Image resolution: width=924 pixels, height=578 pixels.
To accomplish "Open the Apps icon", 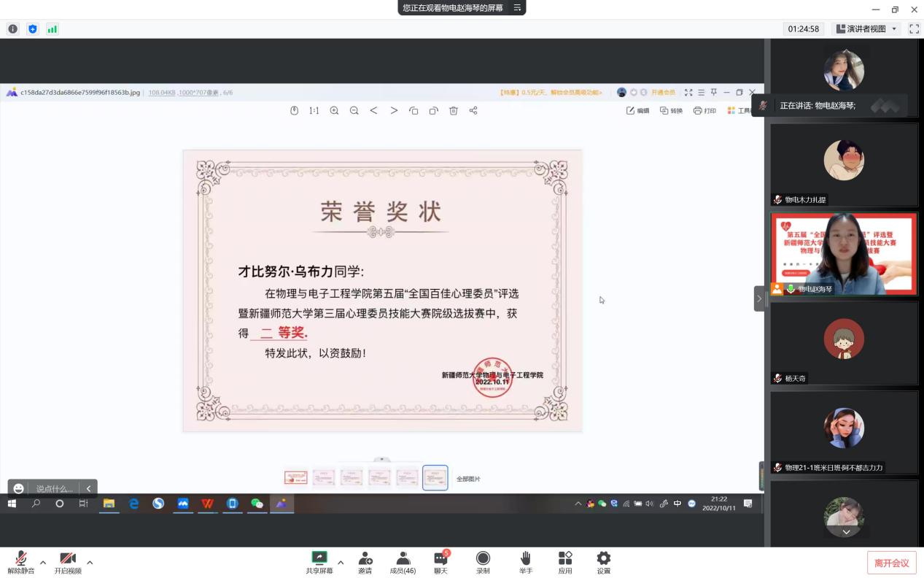I will coord(565,559).
